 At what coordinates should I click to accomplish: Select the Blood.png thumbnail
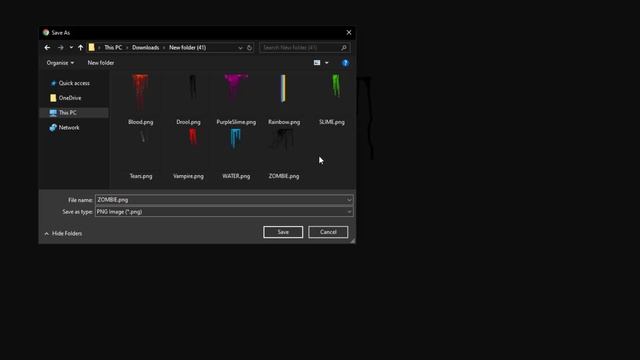(140, 92)
